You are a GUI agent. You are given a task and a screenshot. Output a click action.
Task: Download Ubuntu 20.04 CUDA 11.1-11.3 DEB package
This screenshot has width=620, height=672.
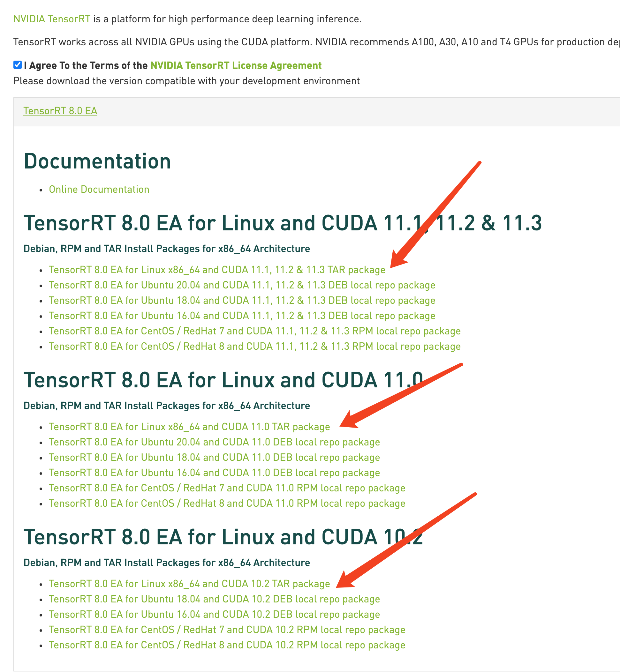point(242,285)
